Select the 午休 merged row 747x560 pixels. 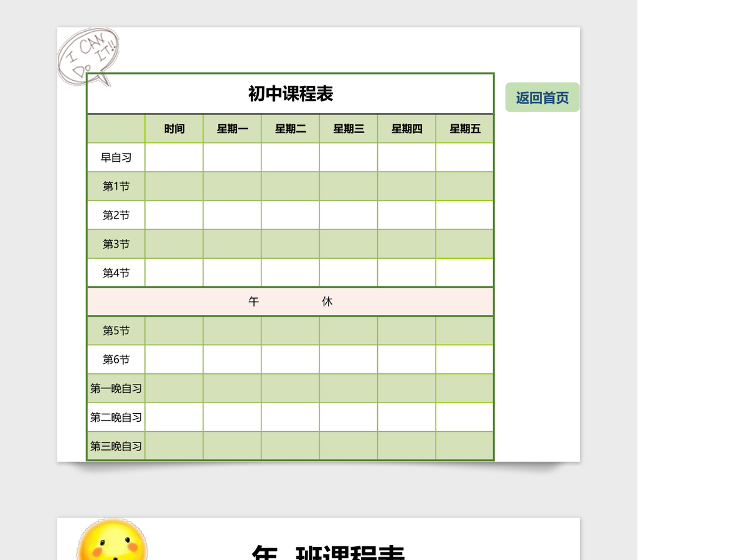tap(291, 302)
